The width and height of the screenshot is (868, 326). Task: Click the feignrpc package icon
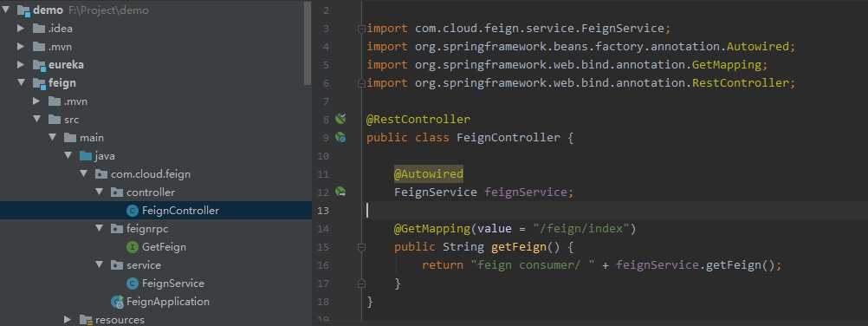(x=117, y=228)
